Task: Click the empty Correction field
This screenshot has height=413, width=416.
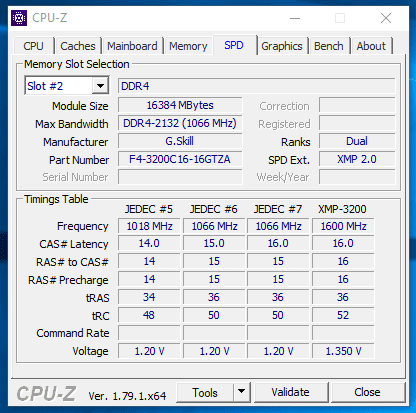Action: pos(357,105)
